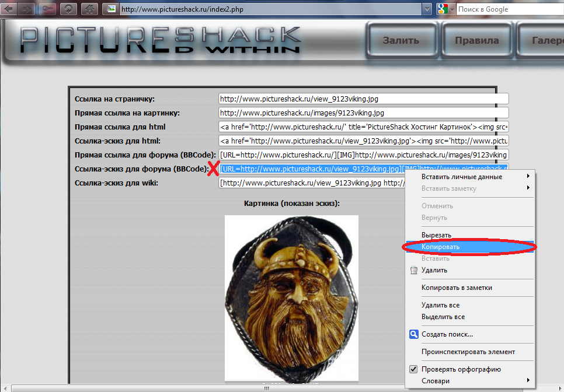Click the Прямая ссылка для html field
Image resolution: width=564 pixels, height=392 pixels.
click(363, 127)
